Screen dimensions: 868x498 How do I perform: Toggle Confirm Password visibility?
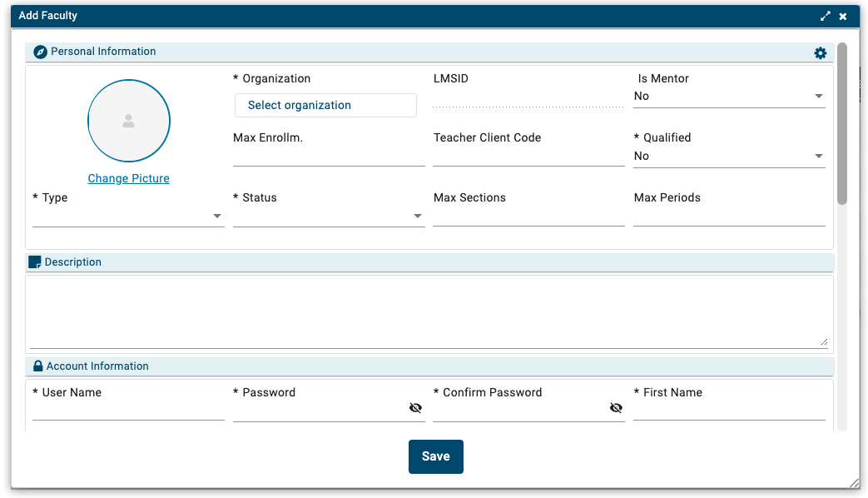point(616,408)
